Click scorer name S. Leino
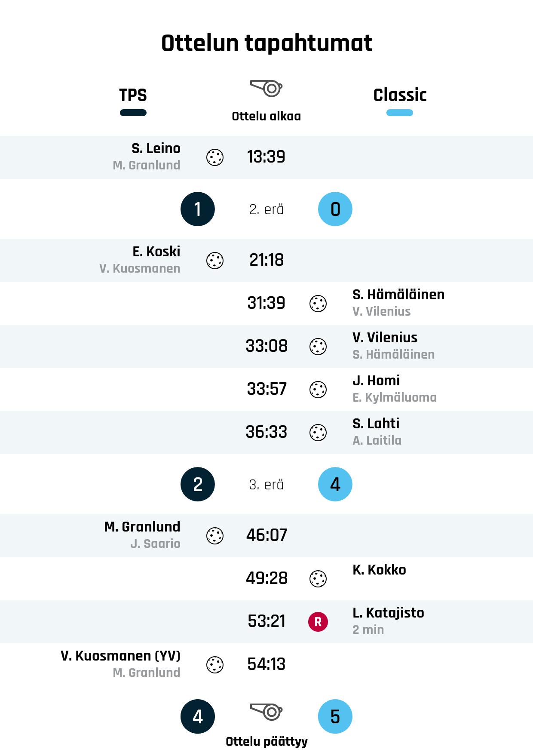The image size is (533, 756). tap(156, 148)
